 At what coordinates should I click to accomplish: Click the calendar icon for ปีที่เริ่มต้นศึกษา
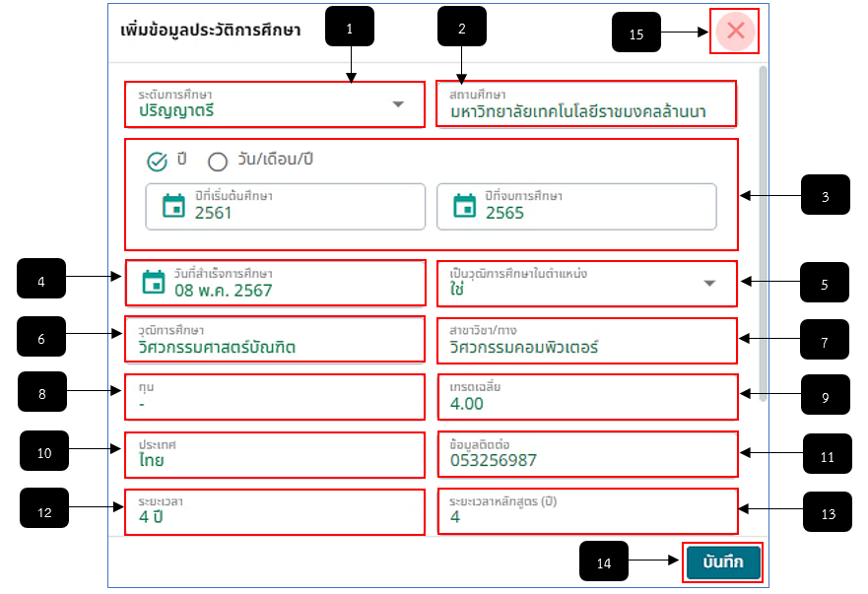(173, 206)
